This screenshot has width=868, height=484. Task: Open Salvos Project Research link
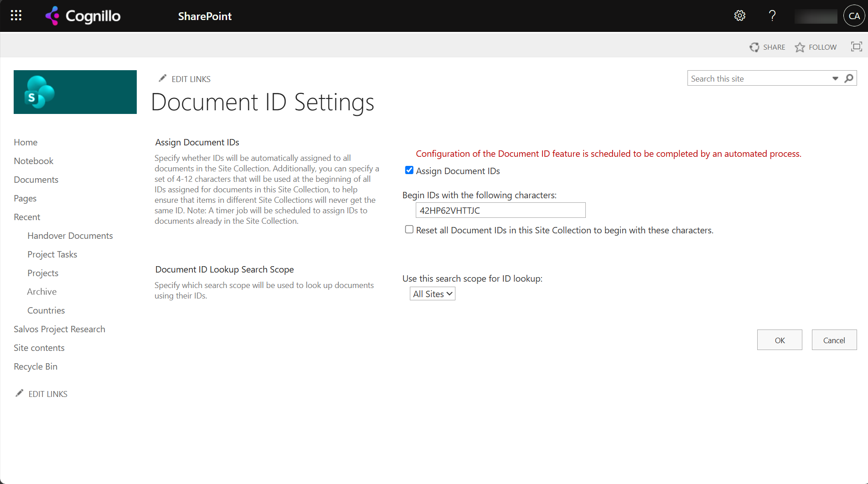(59, 329)
